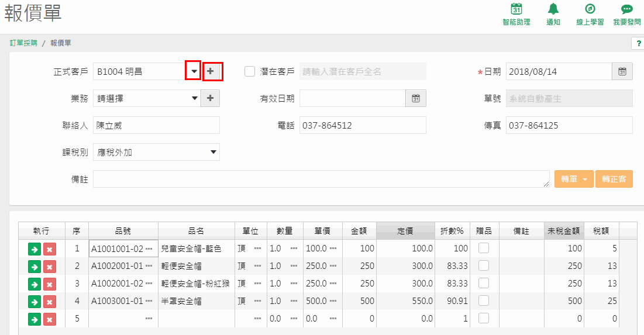Click the 折數 value 90.91
The width and height of the screenshot is (644, 335).
[457, 301]
